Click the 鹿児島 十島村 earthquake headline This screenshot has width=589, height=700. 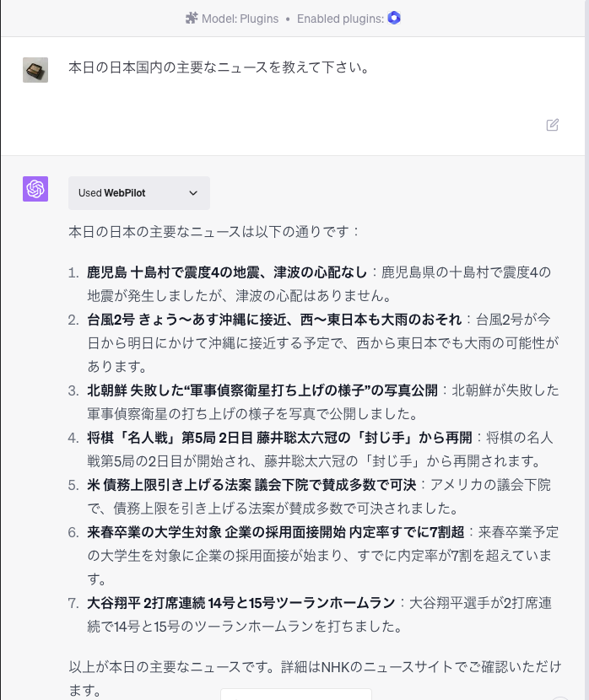[x=227, y=272]
